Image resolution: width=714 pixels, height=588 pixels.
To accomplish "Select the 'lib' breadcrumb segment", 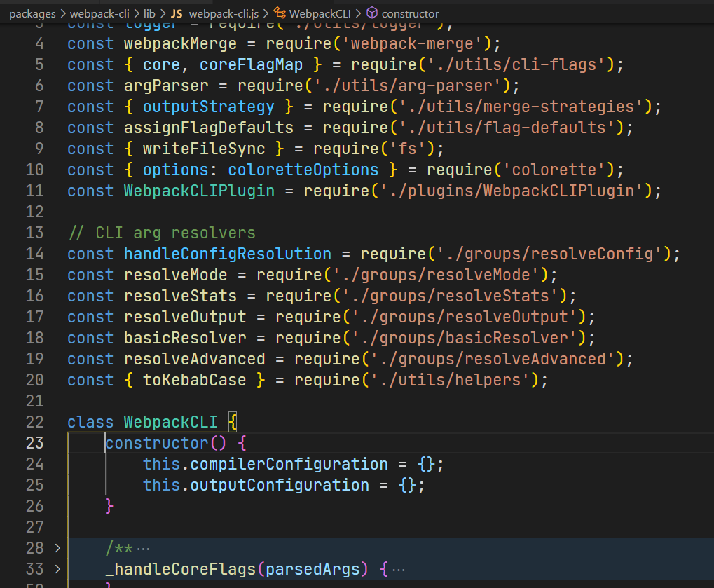I will [x=149, y=13].
